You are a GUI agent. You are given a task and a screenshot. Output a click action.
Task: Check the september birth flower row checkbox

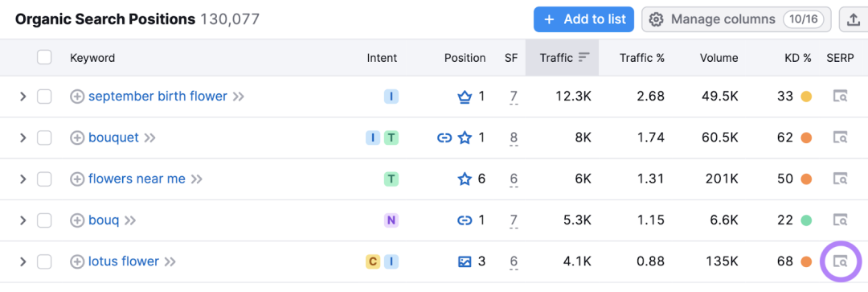44,97
